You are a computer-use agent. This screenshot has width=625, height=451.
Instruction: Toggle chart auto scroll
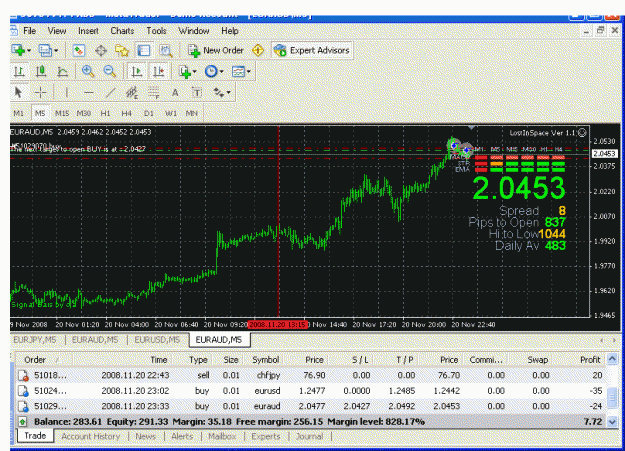[x=137, y=71]
